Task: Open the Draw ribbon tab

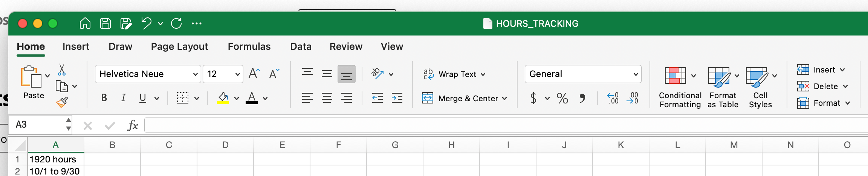Action: (x=120, y=46)
